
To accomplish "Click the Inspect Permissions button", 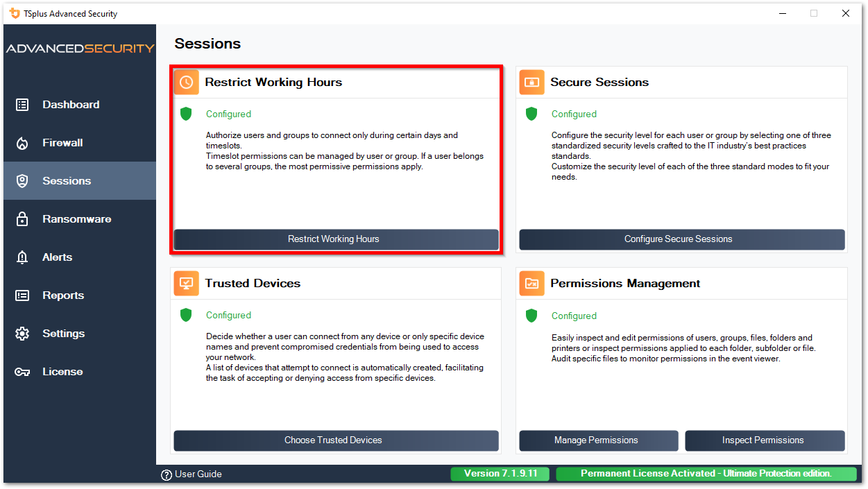I will 765,440.
